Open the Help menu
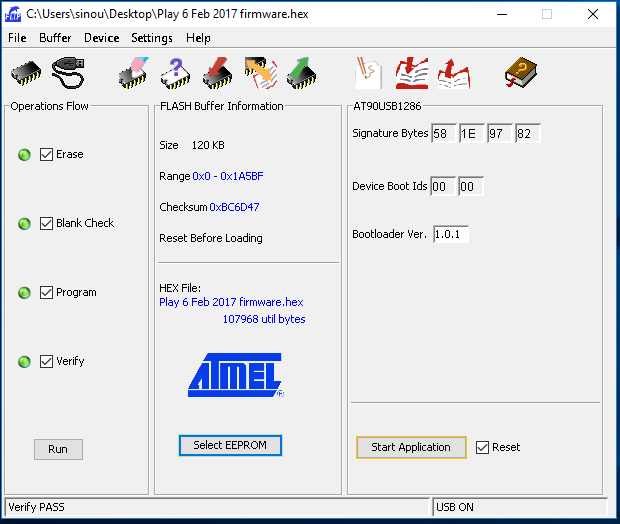This screenshot has height=524, width=620. [x=198, y=38]
